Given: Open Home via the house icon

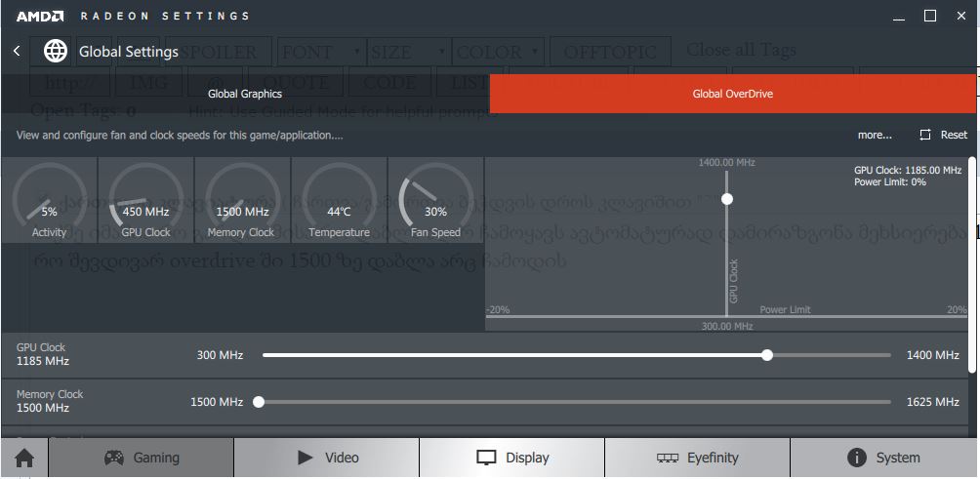Looking at the screenshot, I should (24, 459).
